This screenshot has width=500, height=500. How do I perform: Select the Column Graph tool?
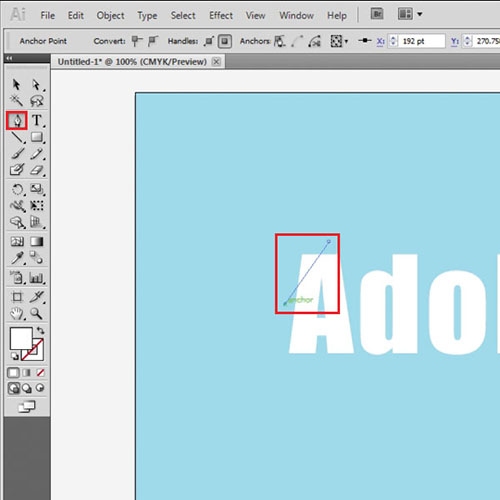(x=37, y=277)
